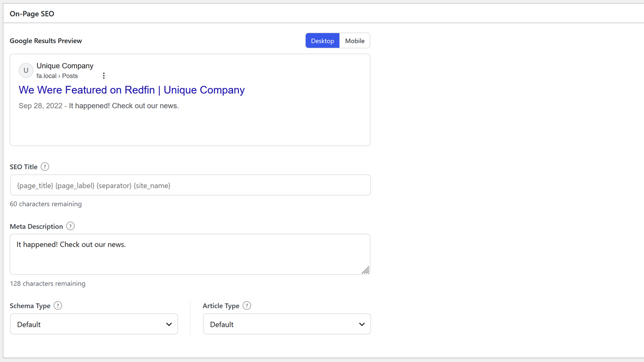
Task: Click the Sep 28, 2022 preview snippet
Action: (99, 106)
